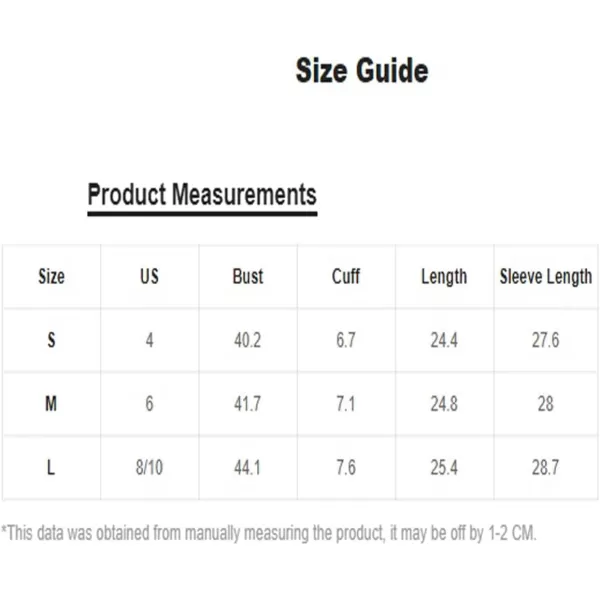Click the 8/10 US size cell

149,467
